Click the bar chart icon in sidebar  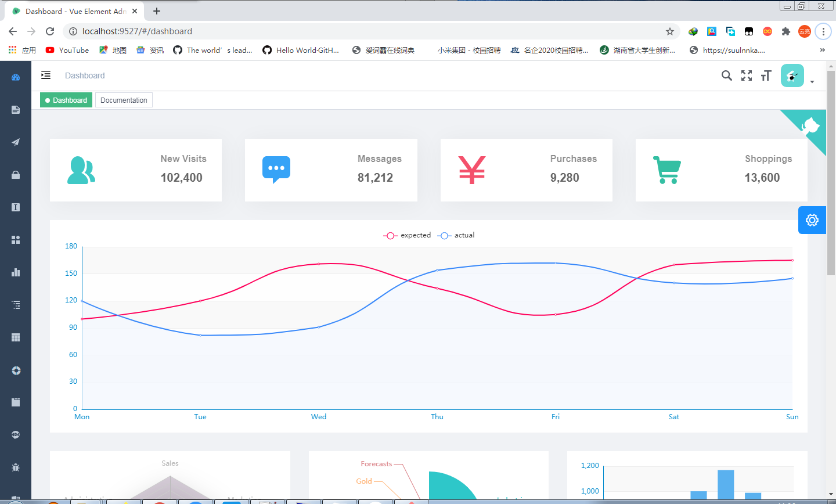16,272
